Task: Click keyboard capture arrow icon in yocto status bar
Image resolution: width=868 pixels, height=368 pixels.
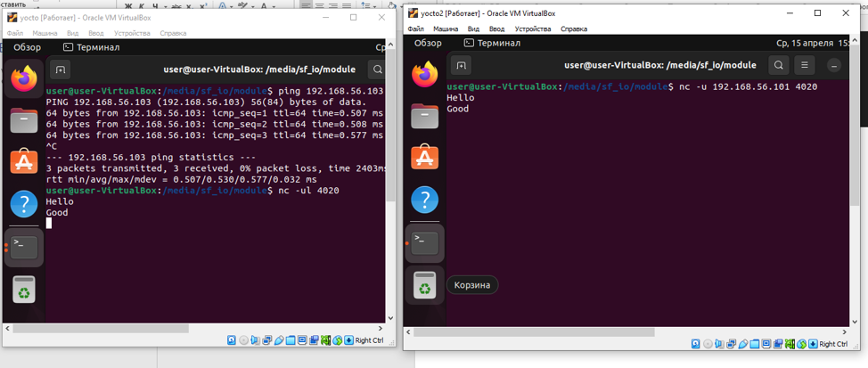Action: click(348, 339)
